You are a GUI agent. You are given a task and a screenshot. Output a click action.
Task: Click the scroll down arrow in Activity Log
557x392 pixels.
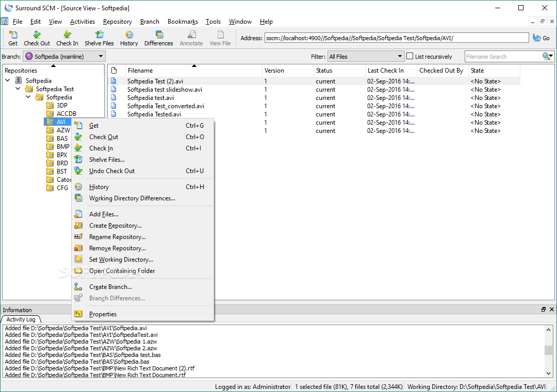click(x=548, y=373)
